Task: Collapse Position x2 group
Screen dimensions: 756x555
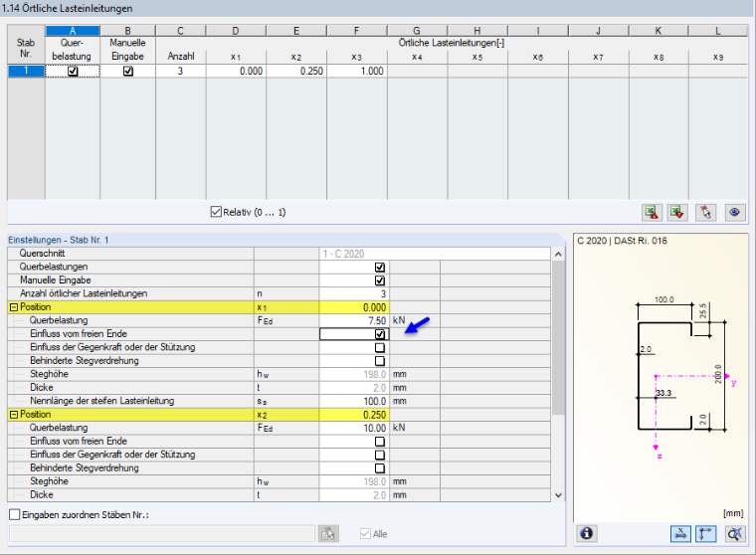Action: click(x=14, y=415)
